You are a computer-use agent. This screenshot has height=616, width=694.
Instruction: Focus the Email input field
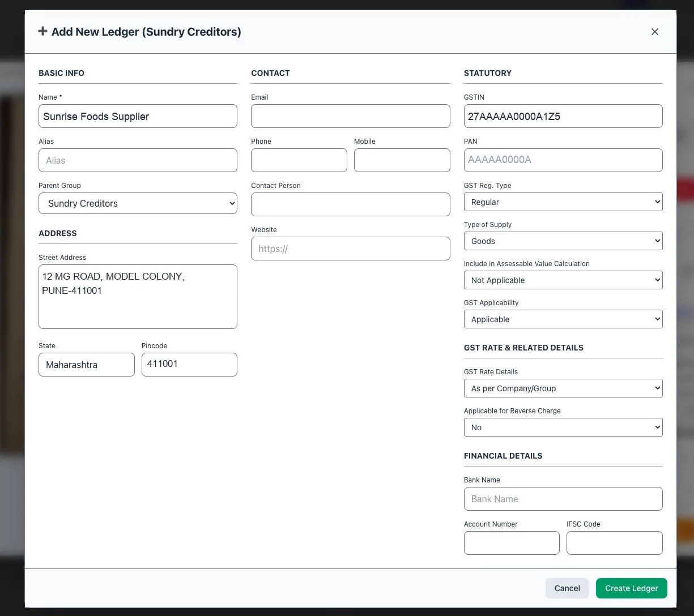click(351, 116)
